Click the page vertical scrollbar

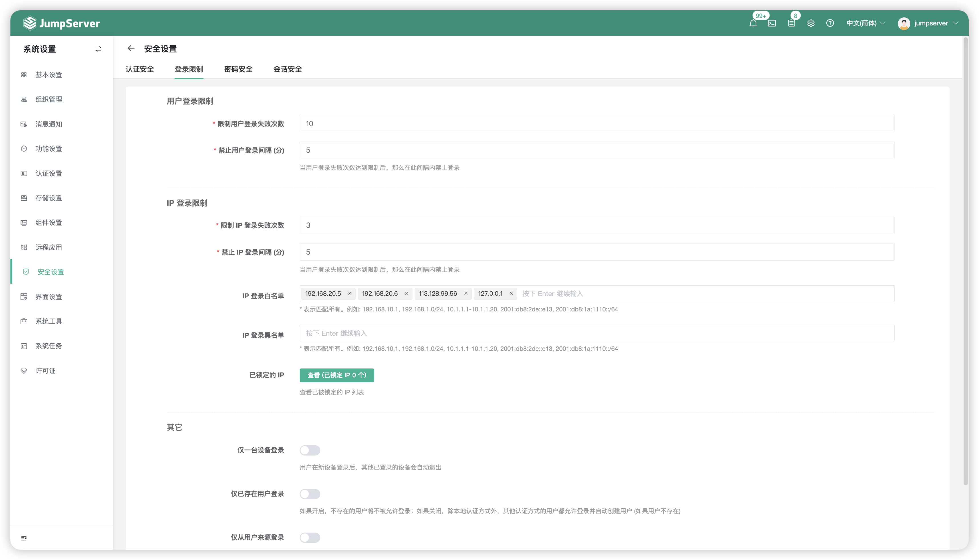click(x=966, y=261)
